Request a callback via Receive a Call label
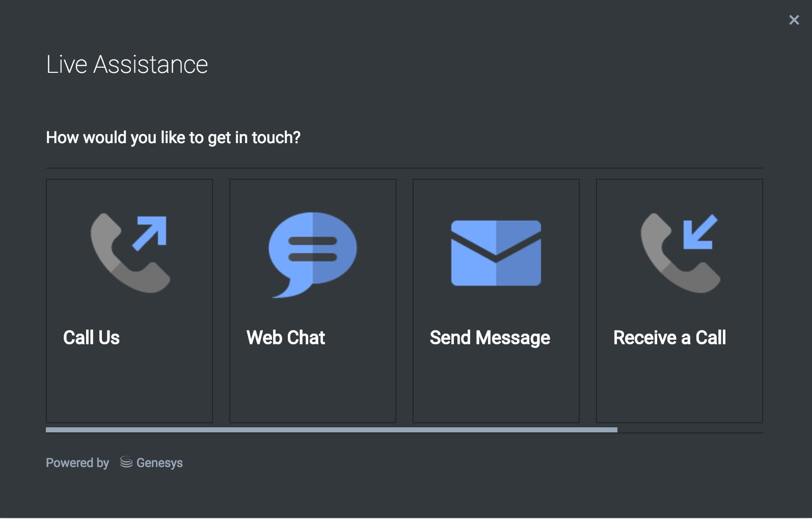 tap(669, 338)
